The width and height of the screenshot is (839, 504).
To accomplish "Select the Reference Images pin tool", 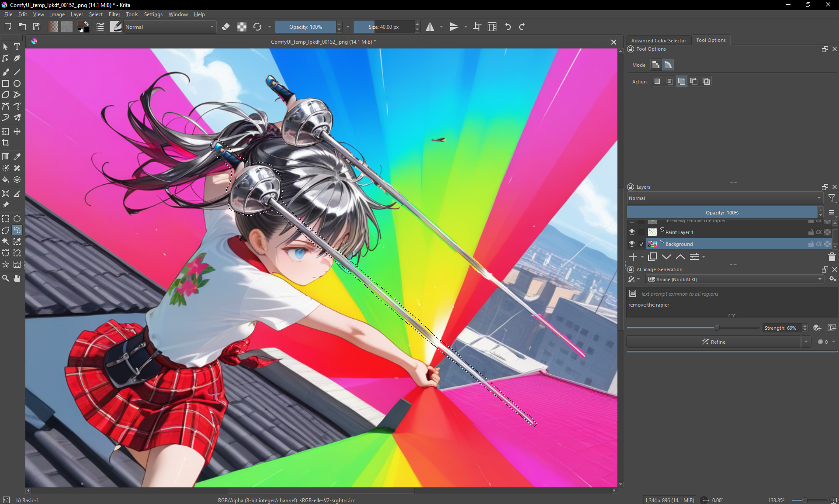I will (6, 205).
